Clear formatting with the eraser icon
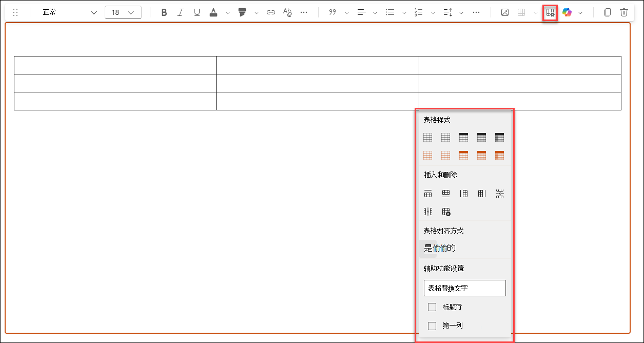This screenshot has height=343, width=644. point(287,12)
